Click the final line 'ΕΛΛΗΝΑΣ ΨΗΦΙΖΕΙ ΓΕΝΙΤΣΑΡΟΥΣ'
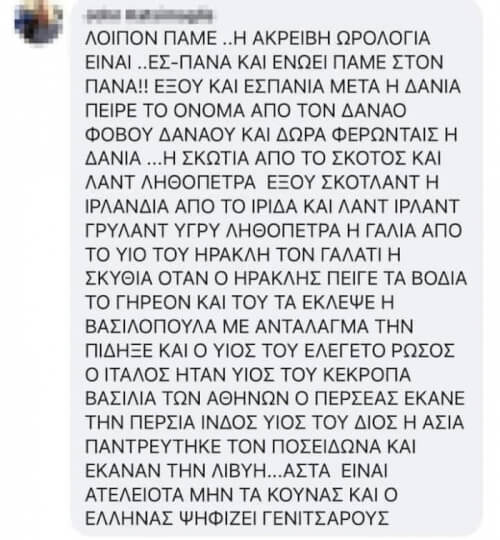Screen dimensions: 500x540 tap(237, 517)
